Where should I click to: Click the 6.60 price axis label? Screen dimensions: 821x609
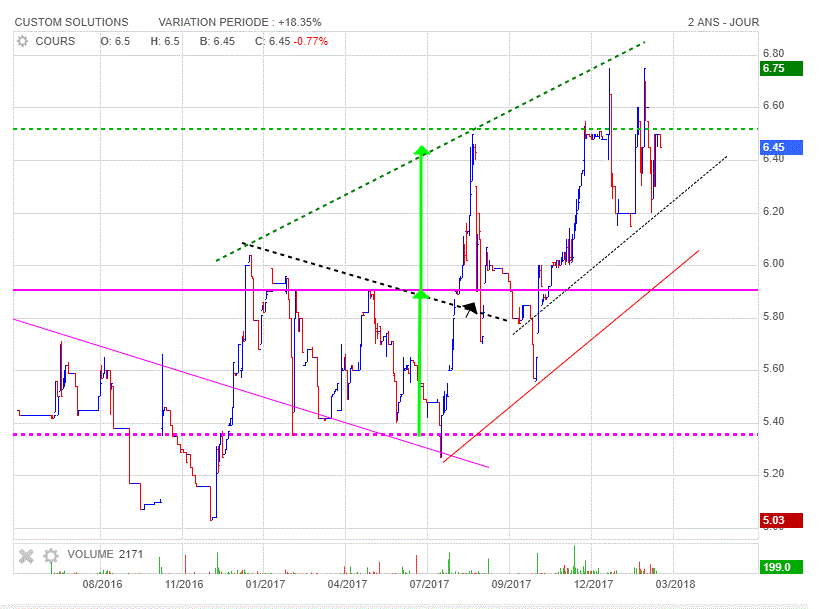[x=773, y=106]
